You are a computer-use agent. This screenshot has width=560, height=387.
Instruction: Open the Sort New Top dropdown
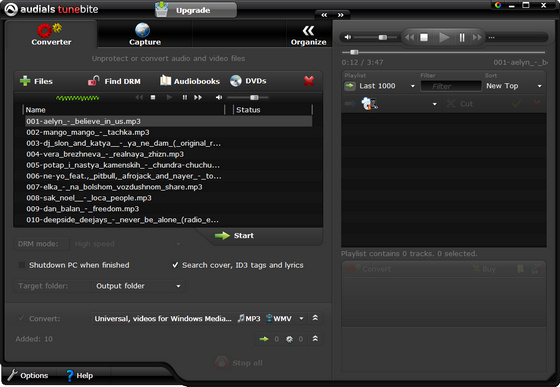(514, 86)
